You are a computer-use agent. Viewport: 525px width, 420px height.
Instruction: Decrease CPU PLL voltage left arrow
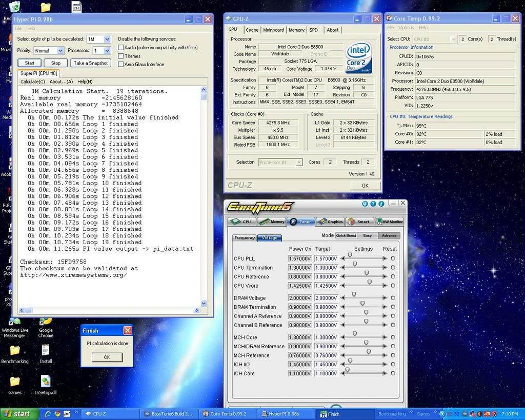pos(342,258)
